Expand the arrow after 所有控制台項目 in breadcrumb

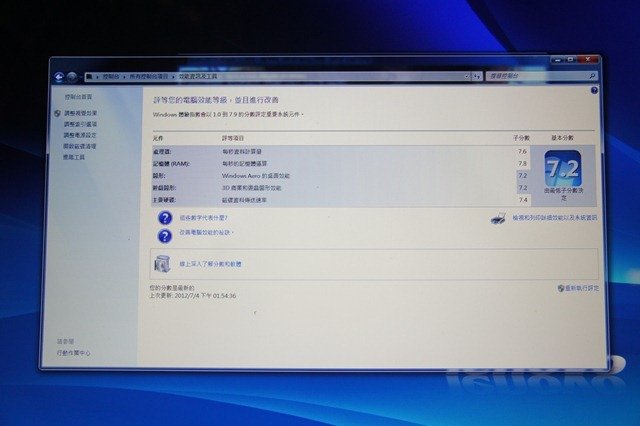tap(173, 77)
